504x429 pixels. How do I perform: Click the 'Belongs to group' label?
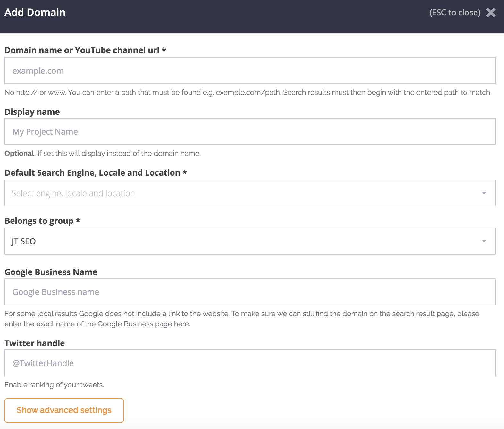[x=42, y=221]
